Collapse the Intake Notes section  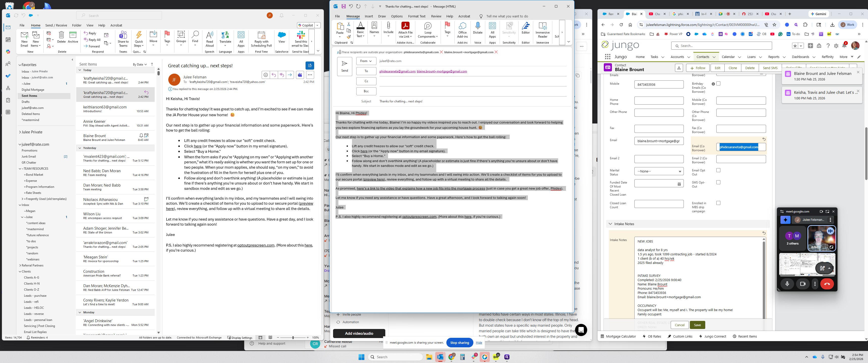pos(610,224)
